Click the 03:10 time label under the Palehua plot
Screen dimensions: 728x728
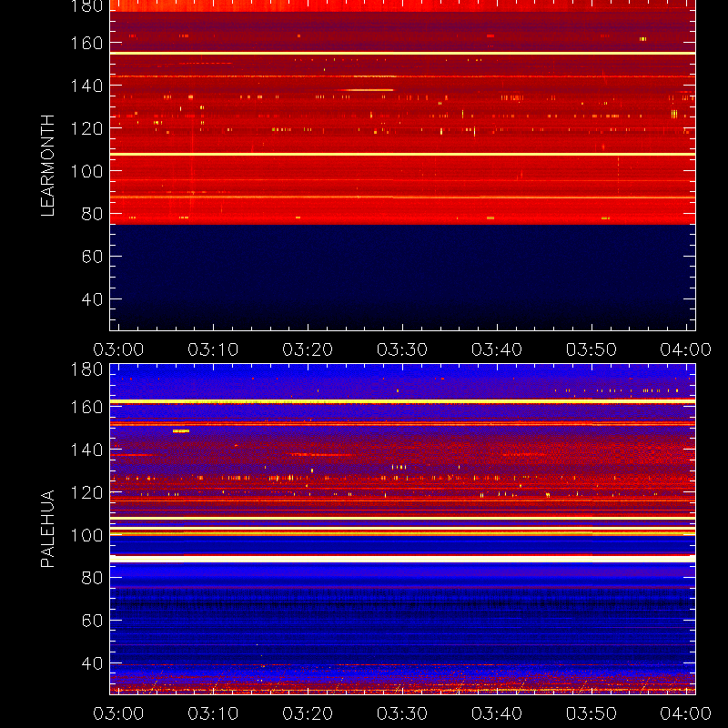tap(213, 713)
